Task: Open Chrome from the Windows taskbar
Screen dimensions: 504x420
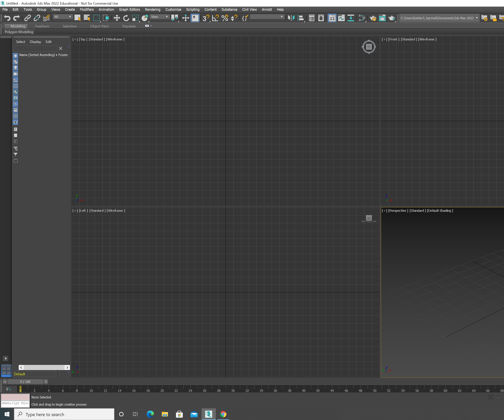Action: tap(223, 414)
